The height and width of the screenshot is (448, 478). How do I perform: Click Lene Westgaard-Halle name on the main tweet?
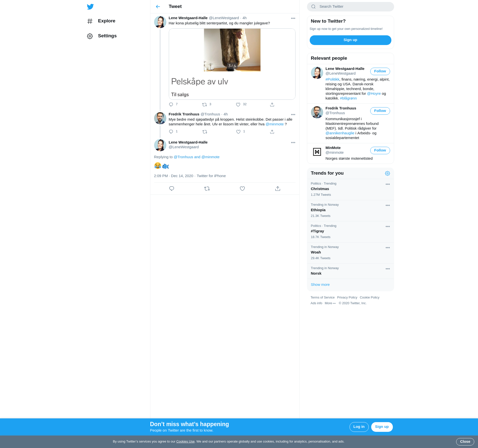[x=188, y=142]
